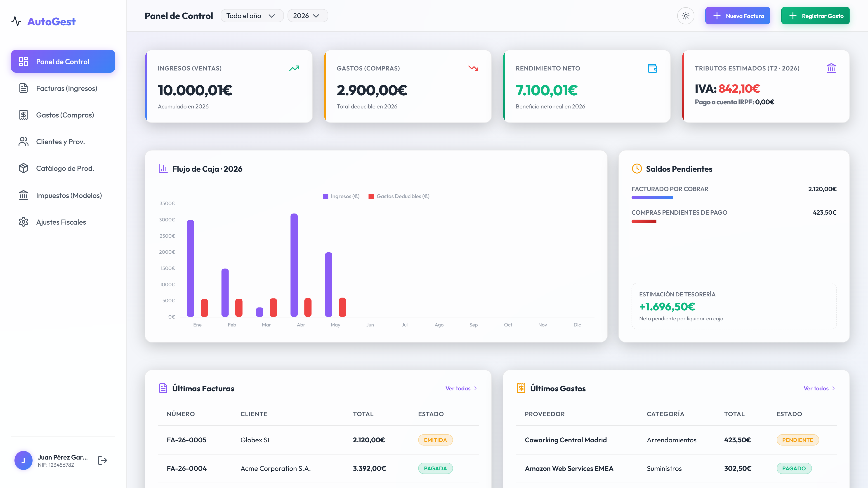This screenshot has height=488, width=868.
Task: Click the bar chart icon beside Flujo de Caja
Action: [163, 168]
